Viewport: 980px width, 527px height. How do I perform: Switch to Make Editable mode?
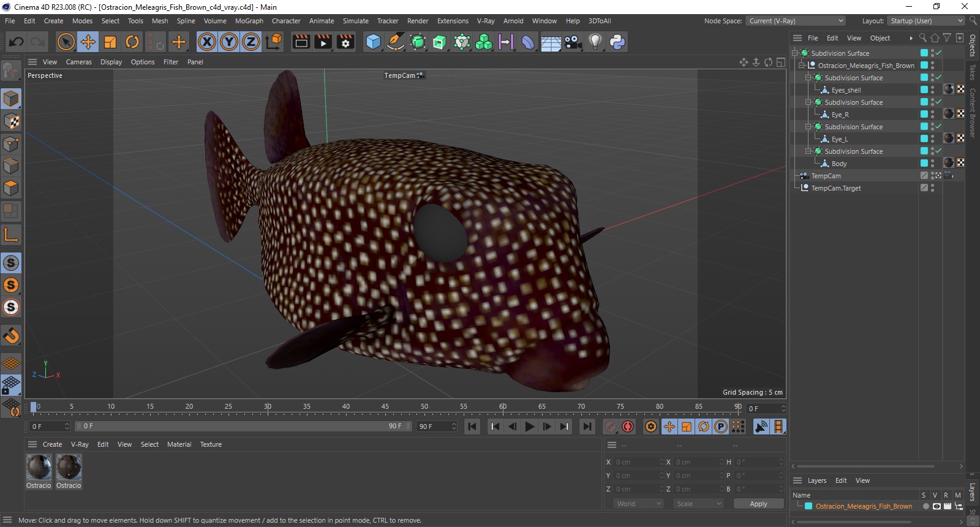point(11,72)
